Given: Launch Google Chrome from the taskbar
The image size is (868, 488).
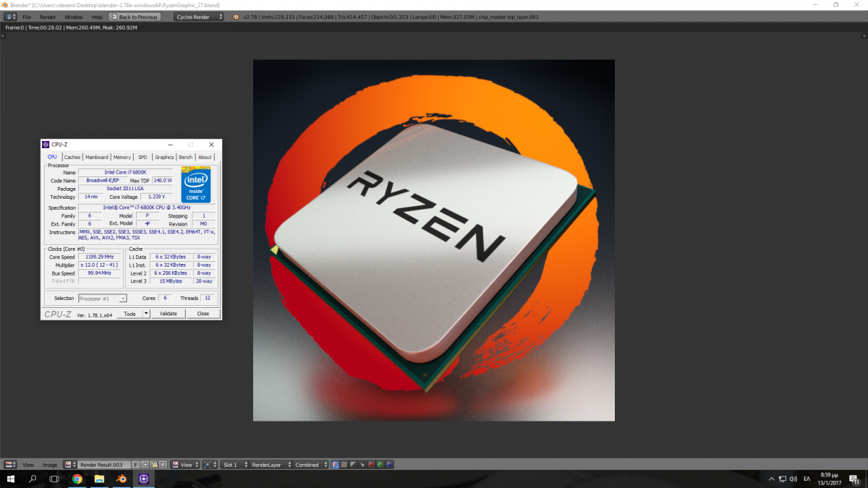Looking at the screenshot, I should [x=77, y=479].
